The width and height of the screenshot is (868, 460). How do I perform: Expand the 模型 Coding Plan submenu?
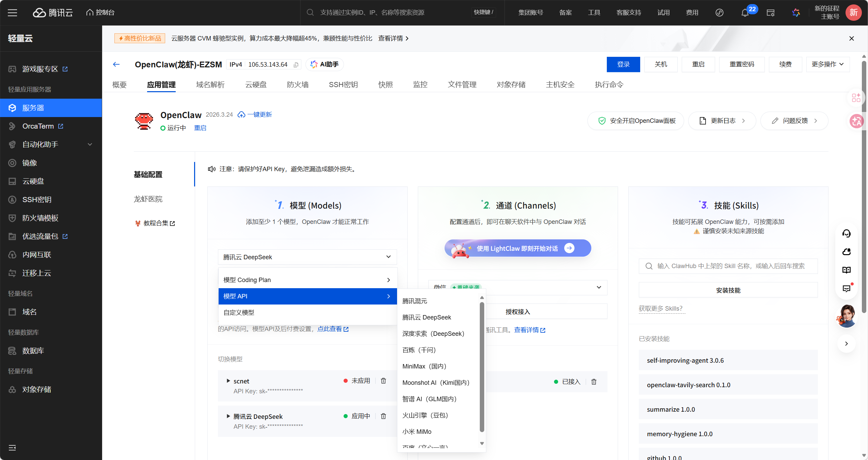pyautogui.click(x=307, y=280)
